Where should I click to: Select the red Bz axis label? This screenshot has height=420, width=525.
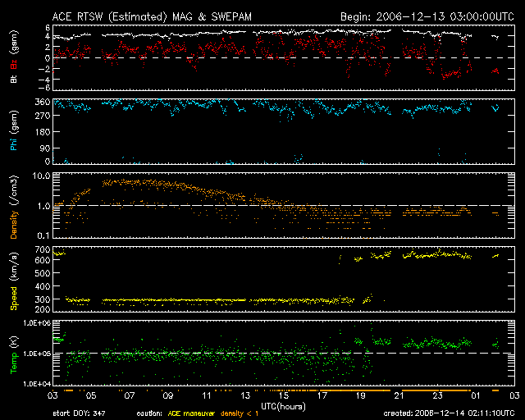pos(14,65)
